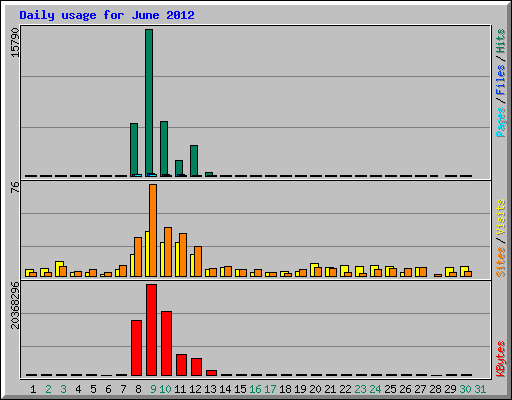Click green day label 2 on the x-axis
Screen dimensions: 512x400
point(48,389)
